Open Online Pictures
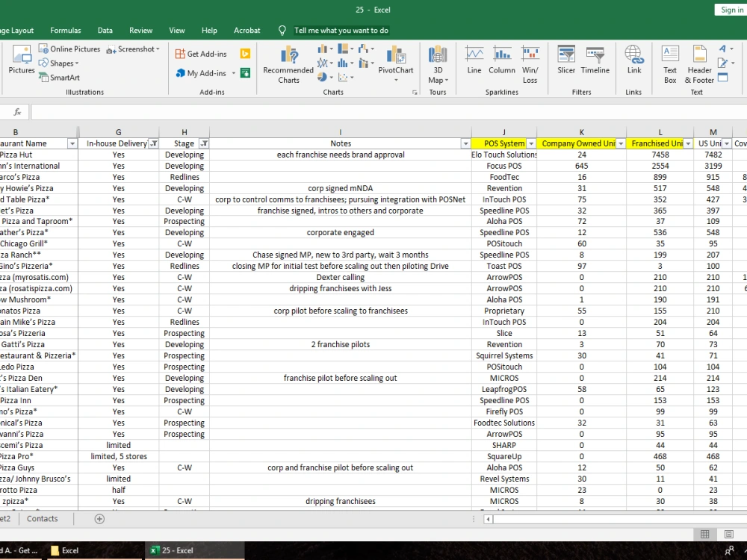The width and height of the screenshot is (747, 560). [69, 49]
